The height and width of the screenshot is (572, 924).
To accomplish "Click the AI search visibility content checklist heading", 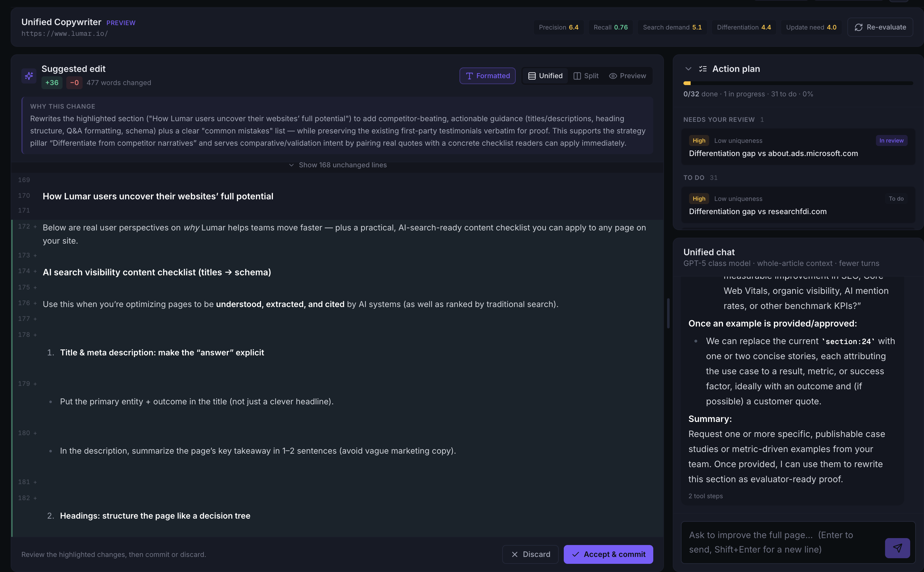I will (157, 273).
